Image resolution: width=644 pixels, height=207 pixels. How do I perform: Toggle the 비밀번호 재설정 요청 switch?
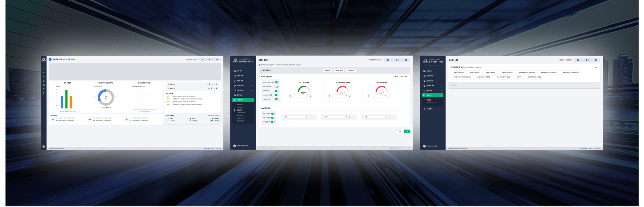point(277,82)
